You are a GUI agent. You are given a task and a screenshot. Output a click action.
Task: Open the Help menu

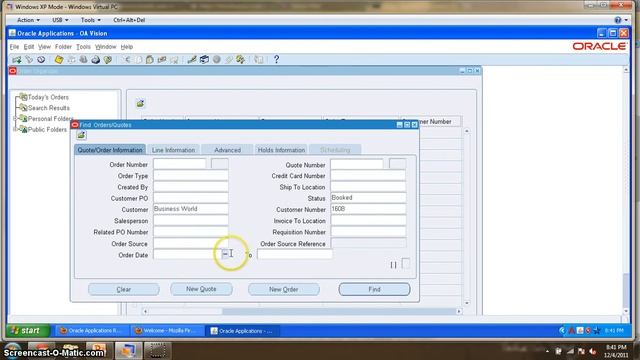pos(127,47)
